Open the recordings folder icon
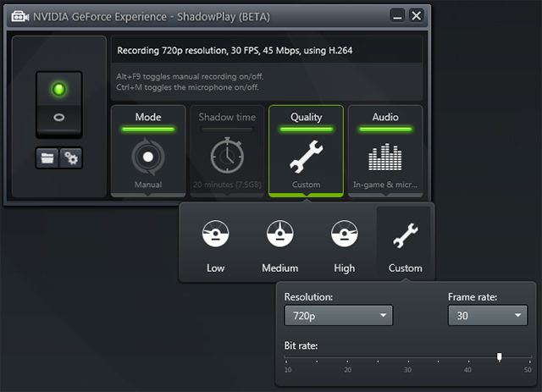The width and height of the screenshot is (542, 392). click(x=47, y=157)
